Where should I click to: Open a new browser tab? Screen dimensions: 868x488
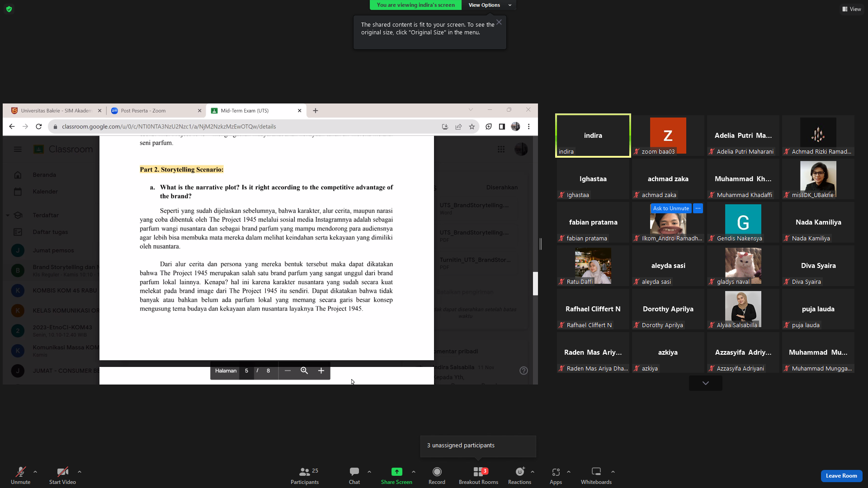point(316,111)
